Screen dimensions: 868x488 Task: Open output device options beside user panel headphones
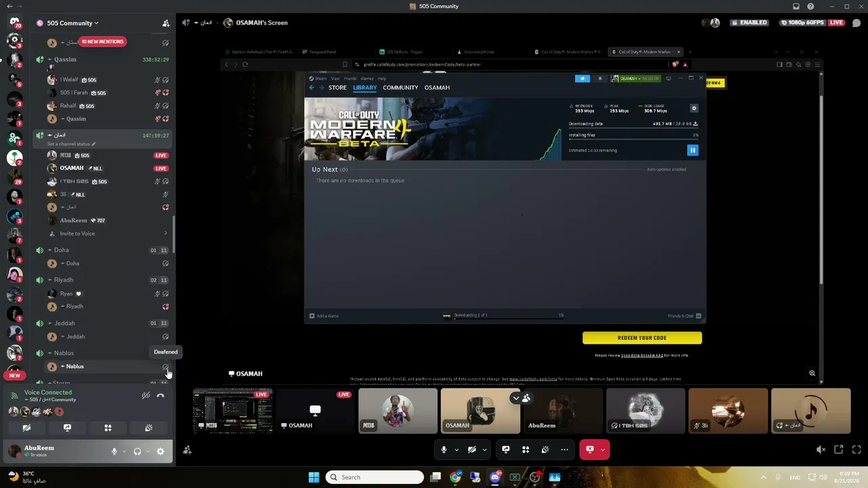pyautogui.click(x=148, y=451)
